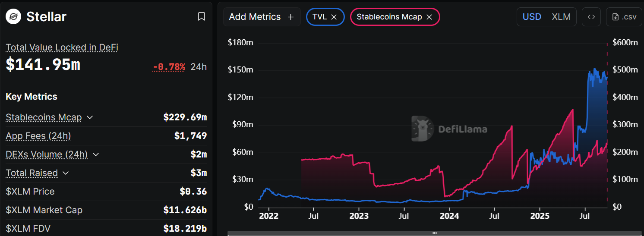This screenshot has height=236, width=644.
Task: Expand the DEXs Volume (24h) row
Action: (x=96, y=154)
